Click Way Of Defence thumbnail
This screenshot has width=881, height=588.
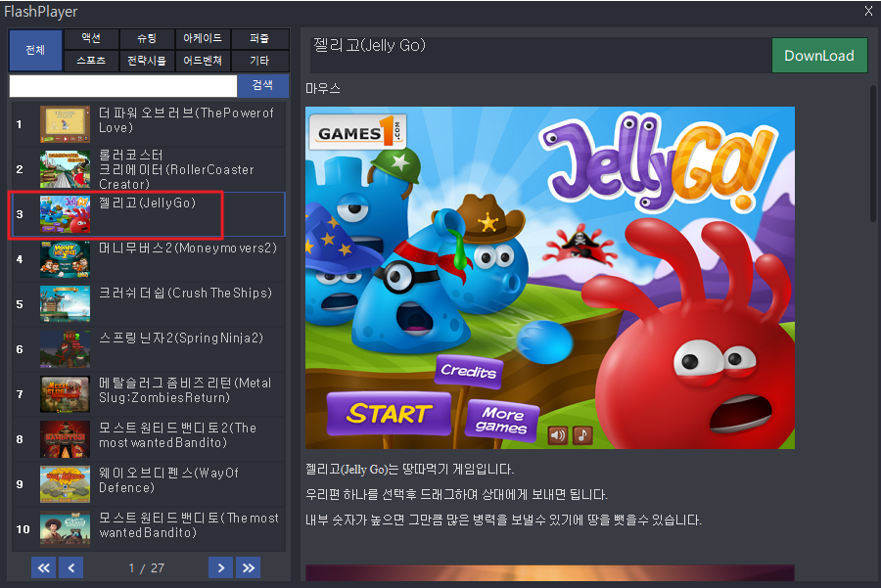pyautogui.click(x=66, y=483)
